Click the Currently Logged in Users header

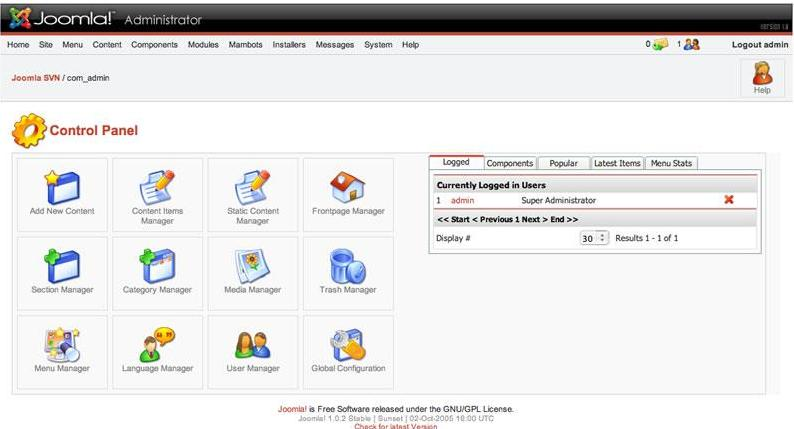pos(491,185)
